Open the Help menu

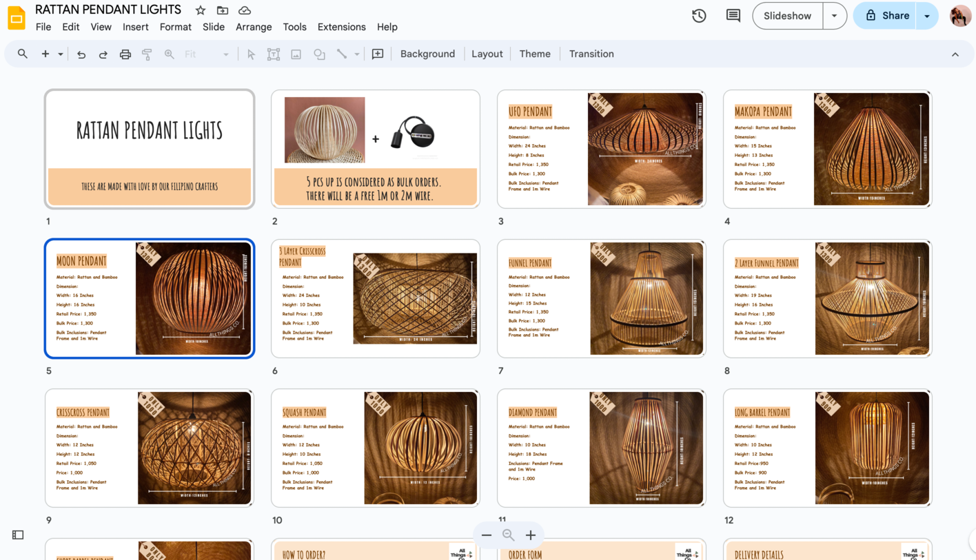coord(387,27)
